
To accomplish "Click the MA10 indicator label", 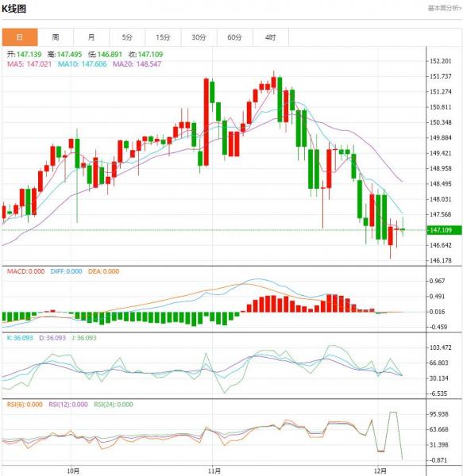I will point(83,64).
